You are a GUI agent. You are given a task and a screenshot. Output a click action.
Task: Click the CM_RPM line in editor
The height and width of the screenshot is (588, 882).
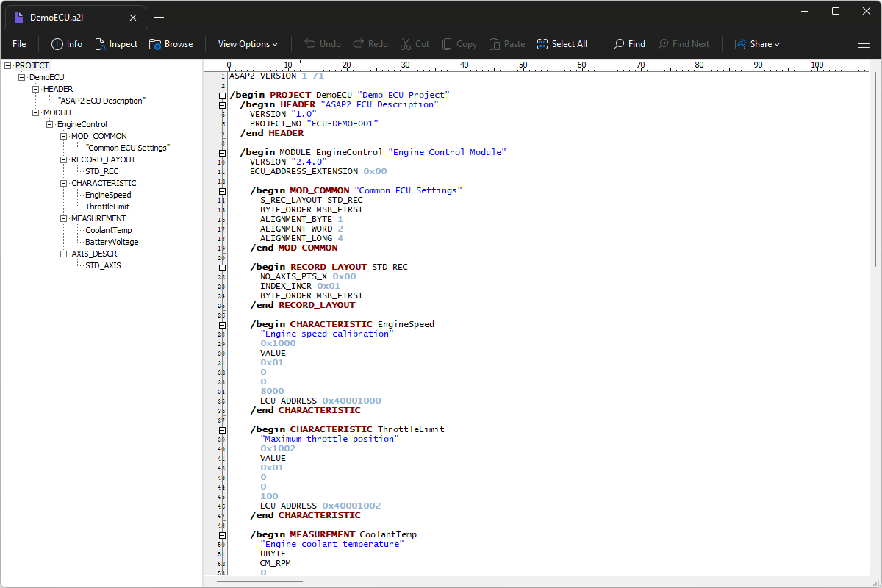point(275,563)
